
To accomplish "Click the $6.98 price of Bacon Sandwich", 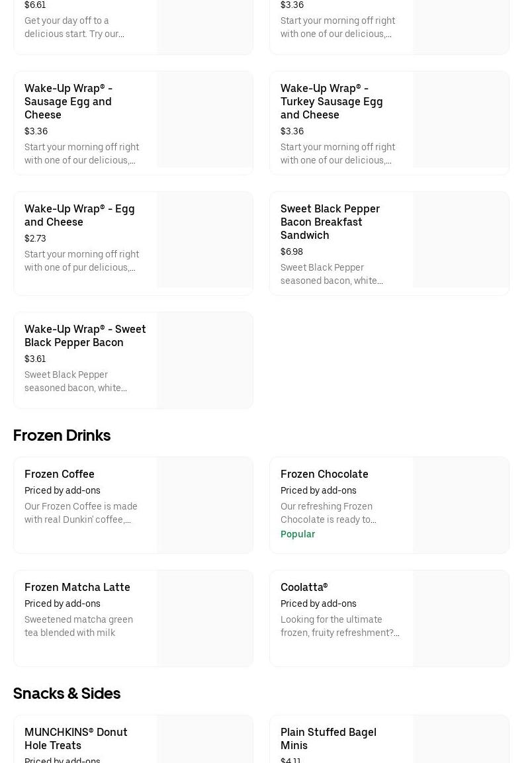I will (x=292, y=251).
